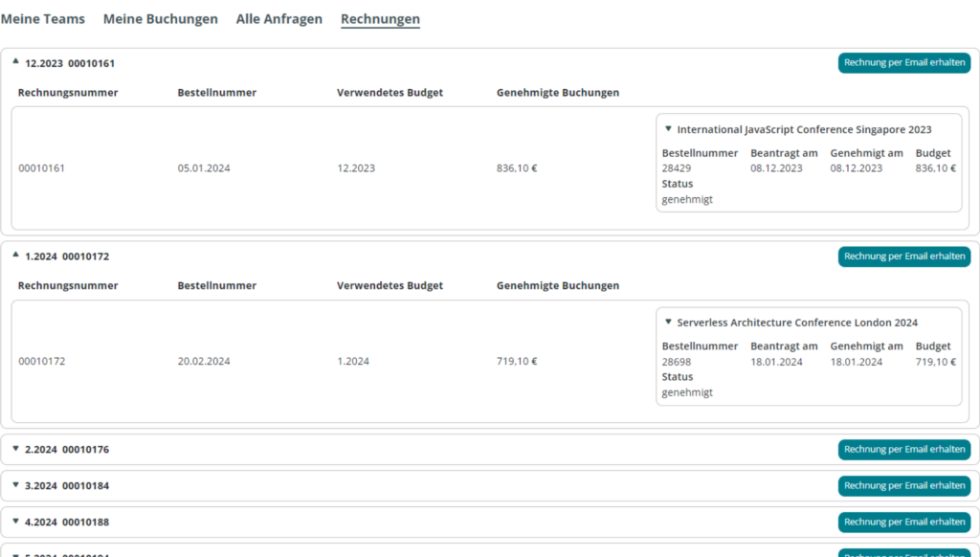The image size is (980, 557).
Task: Select invoice number 00010161 in the table
Action: tap(39, 167)
